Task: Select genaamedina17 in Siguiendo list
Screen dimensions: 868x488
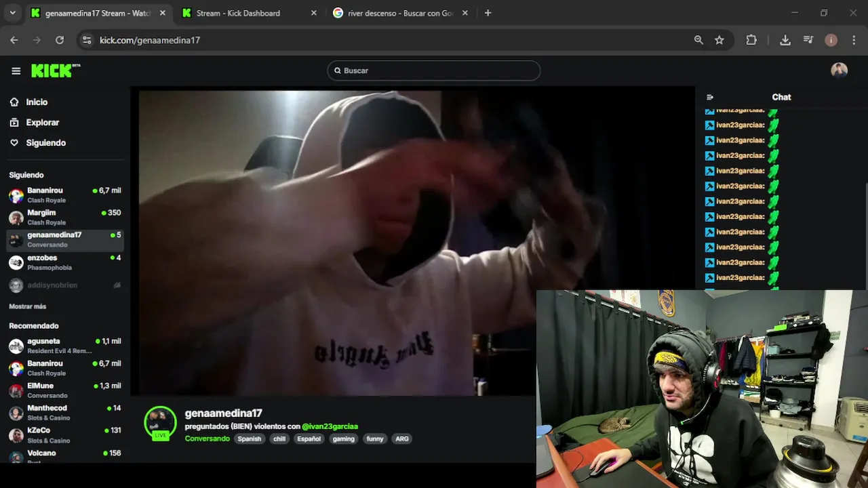Action: click(65, 240)
